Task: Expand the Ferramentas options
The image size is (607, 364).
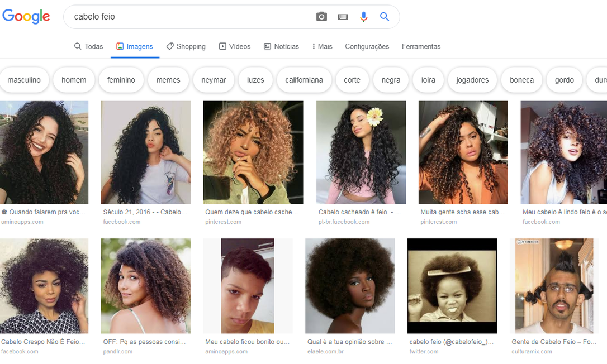Action: click(421, 46)
